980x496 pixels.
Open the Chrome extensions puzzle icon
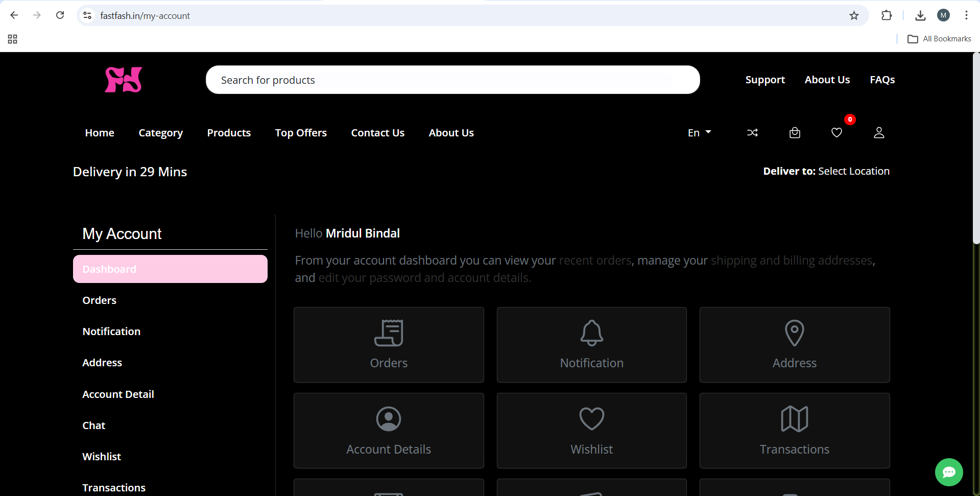887,16
